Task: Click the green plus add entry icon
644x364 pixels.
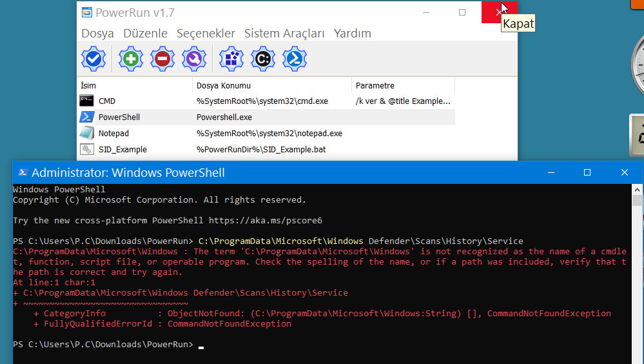Action: [131, 59]
